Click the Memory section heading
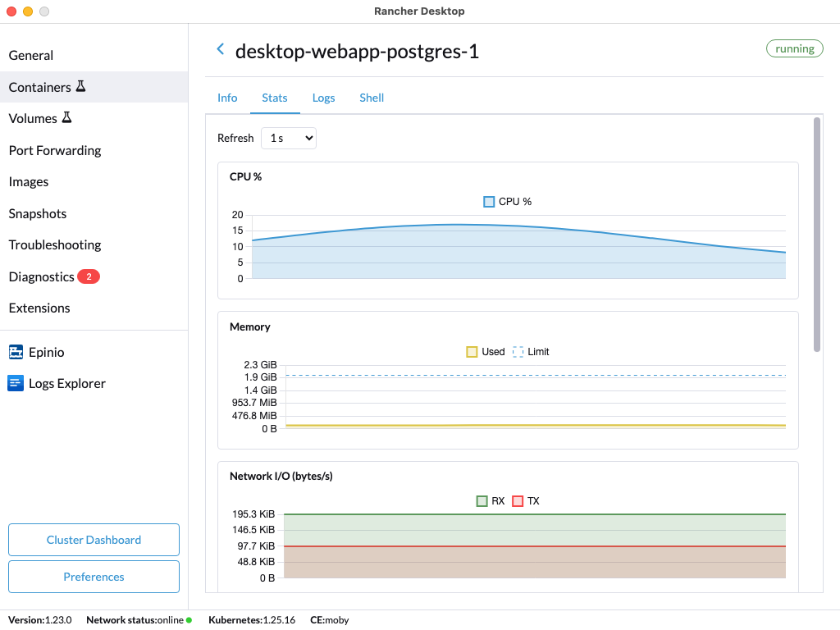This screenshot has height=630, width=840. [x=250, y=326]
